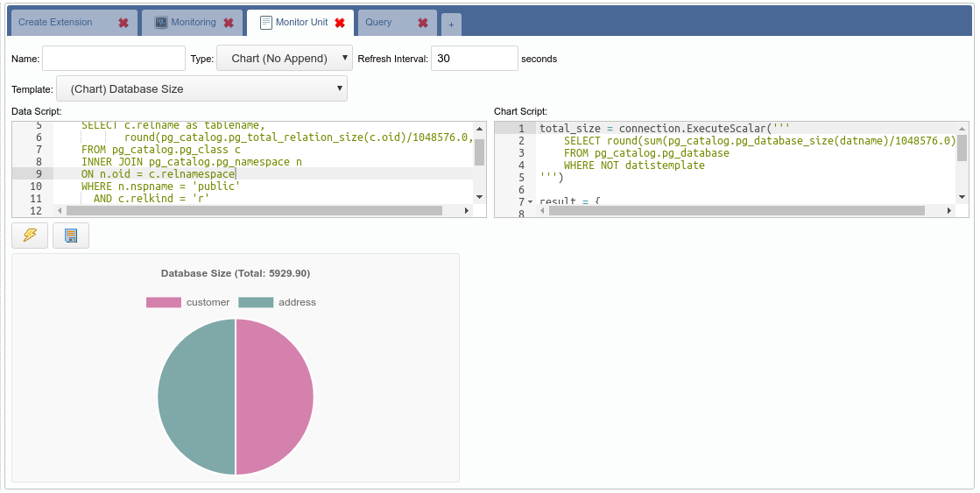Image resolution: width=980 pixels, height=493 pixels.
Task: Run the monitor unit test with lightning icon
Action: 30,236
